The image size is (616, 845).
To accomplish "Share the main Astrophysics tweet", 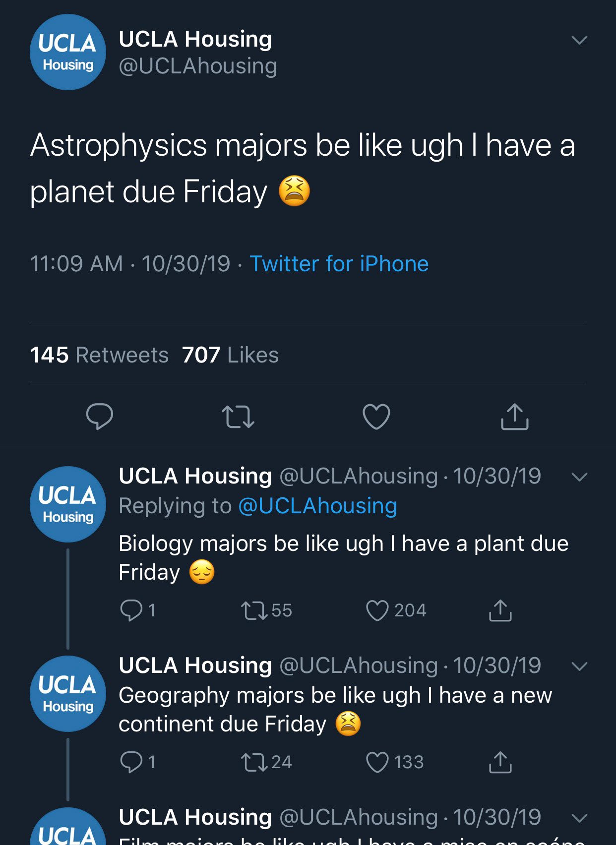I will tap(514, 417).
